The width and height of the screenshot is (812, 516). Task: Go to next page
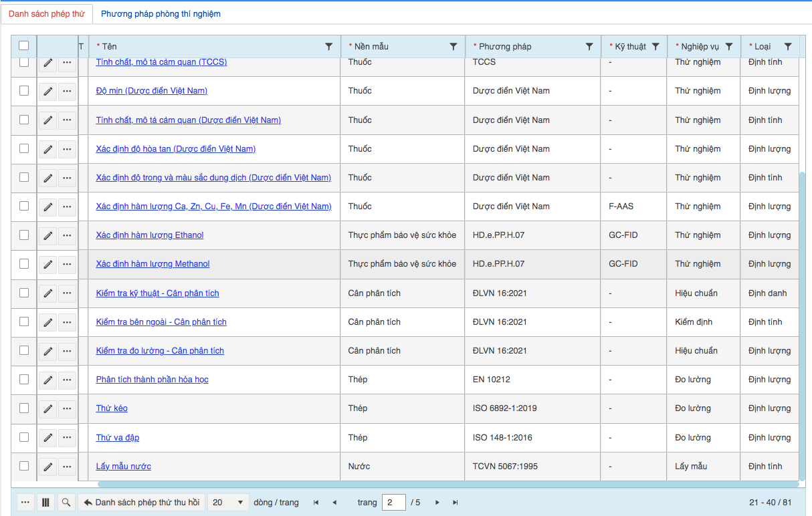coord(437,503)
